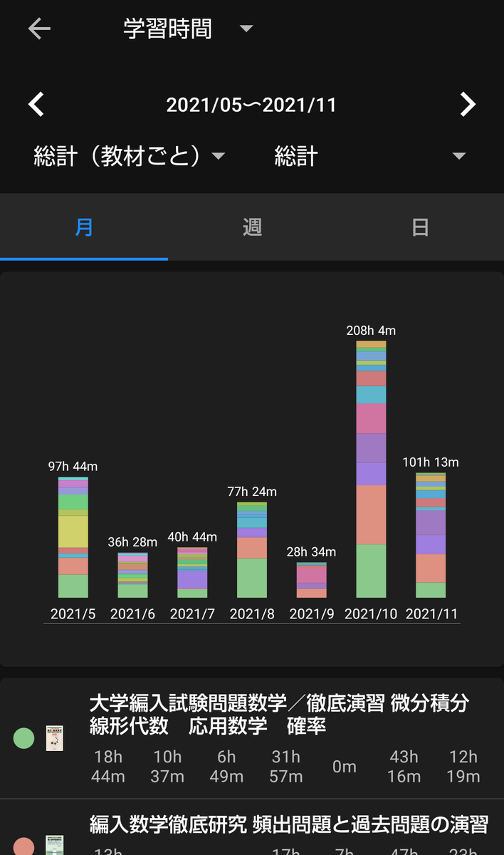Screen dimensions: 504x855
Task: Go back with the left arrow icon
Action: point(39,28)
